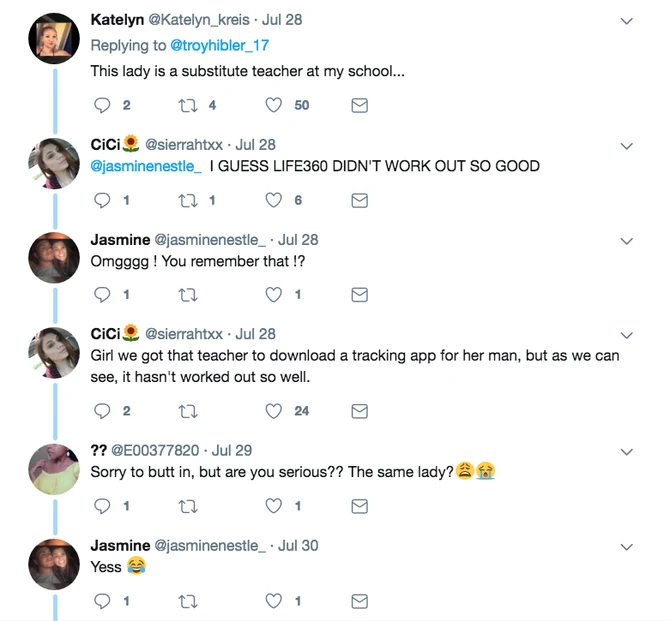Retweet the 'Sorry to butt in' tweet

click(186, 506)
